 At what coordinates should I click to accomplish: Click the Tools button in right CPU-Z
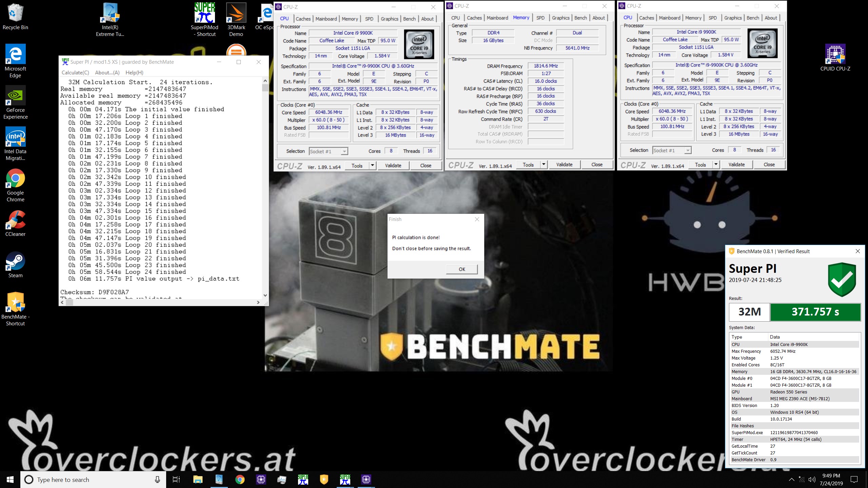[x=700, y=164]
